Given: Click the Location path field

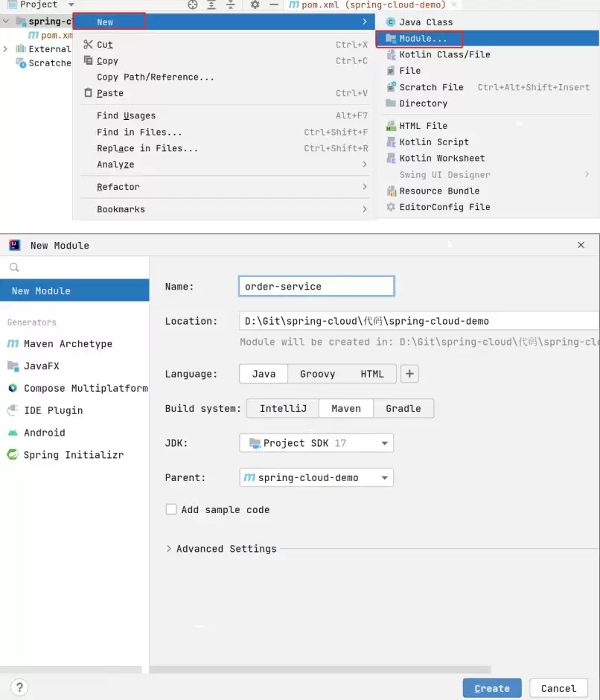Looking at the screenshot, I should (x=420, y=320).
